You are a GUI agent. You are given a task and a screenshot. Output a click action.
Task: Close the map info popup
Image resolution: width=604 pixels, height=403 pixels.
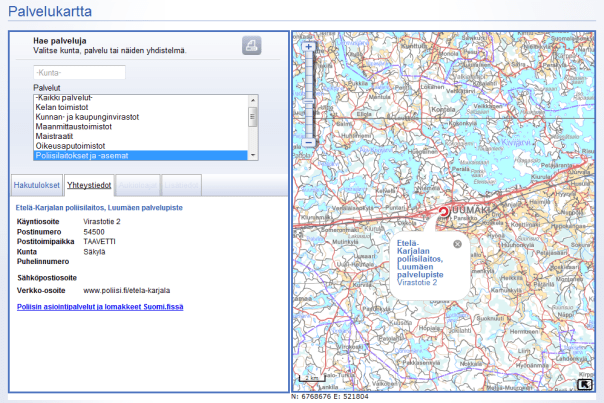point(457,244)
